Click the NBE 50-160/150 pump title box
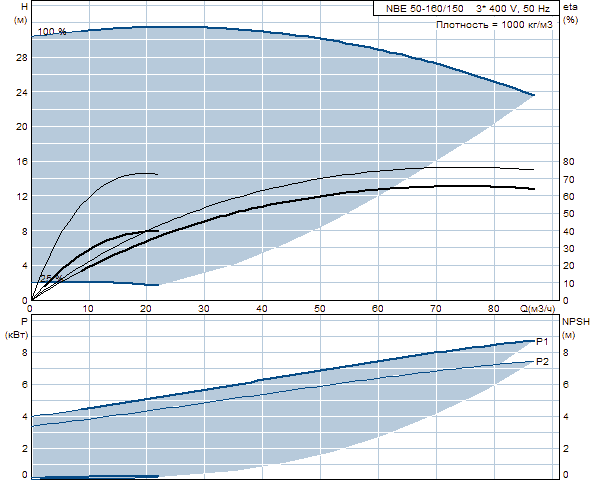 point(466,8)
